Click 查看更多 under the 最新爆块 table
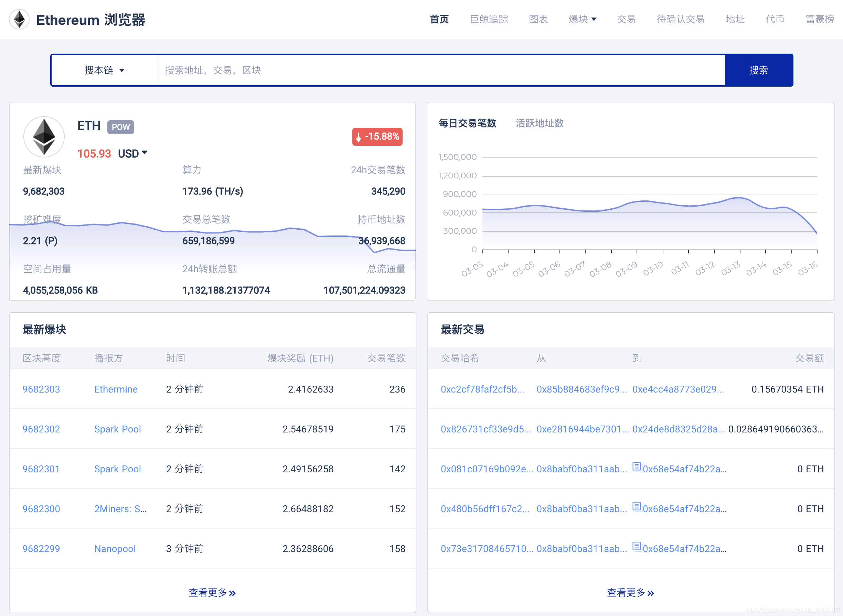843x616 pixels. 212,592
